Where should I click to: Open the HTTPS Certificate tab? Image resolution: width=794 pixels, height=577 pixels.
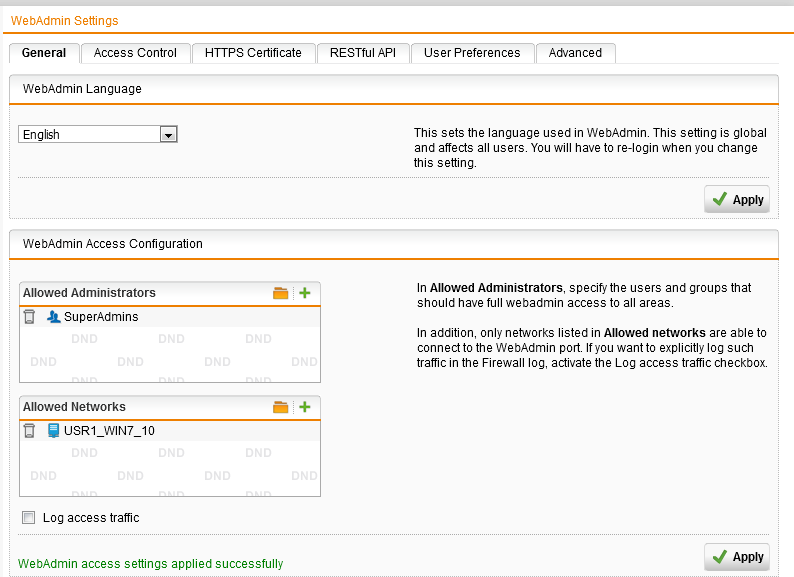pos(253,53)
